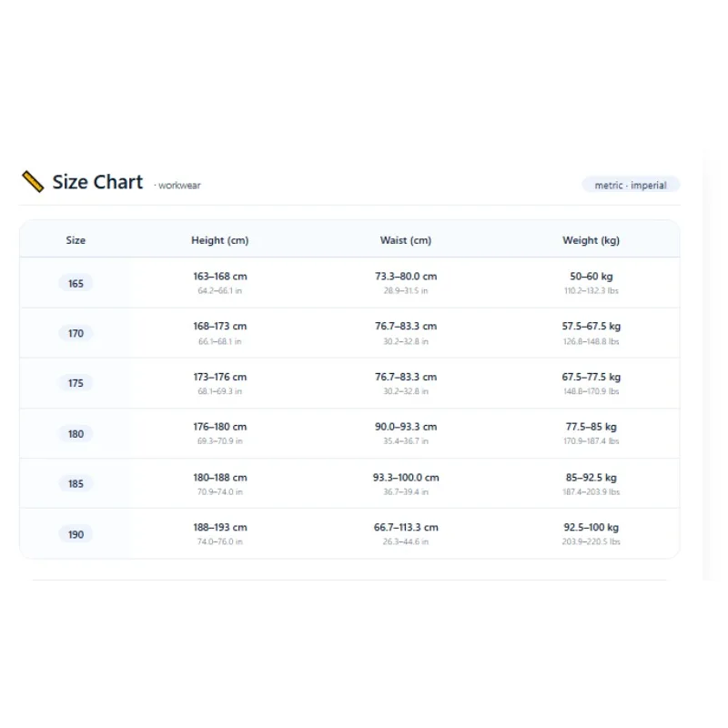Choose the 175 size badge
The width and height of the screenshot is (728, 728).
click(76, 383)
